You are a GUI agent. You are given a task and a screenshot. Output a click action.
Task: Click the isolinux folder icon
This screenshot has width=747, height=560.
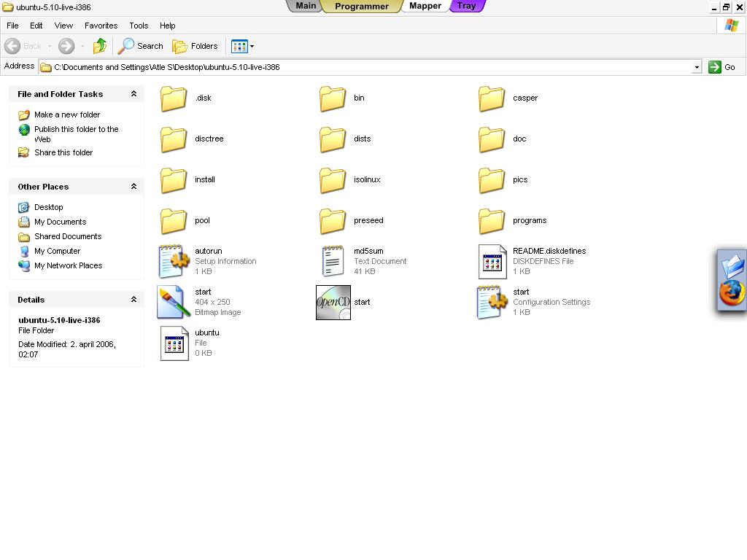[x=333, y=181]
